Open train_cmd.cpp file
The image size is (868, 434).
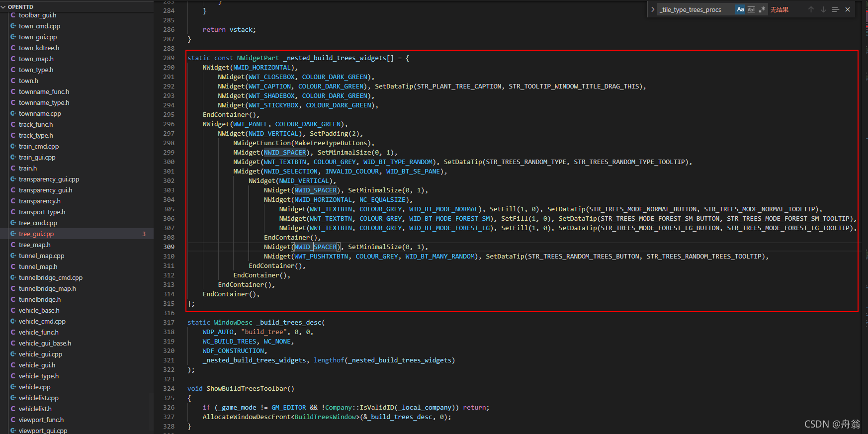point(77,146)
